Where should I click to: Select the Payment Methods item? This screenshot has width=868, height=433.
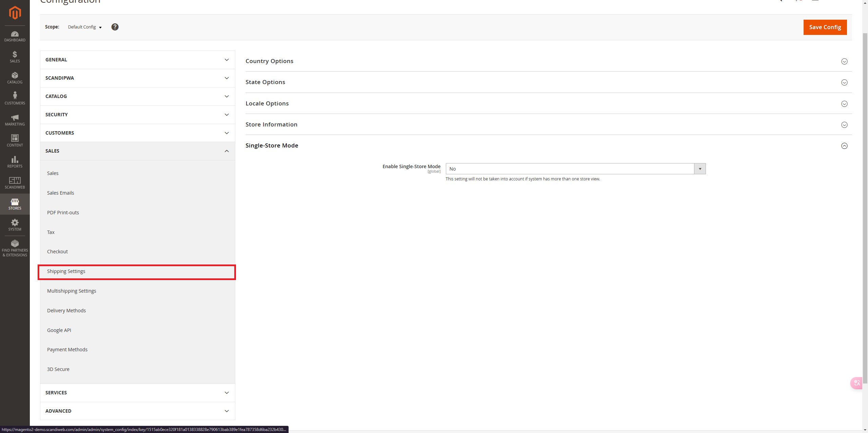[x=67, y=350]
